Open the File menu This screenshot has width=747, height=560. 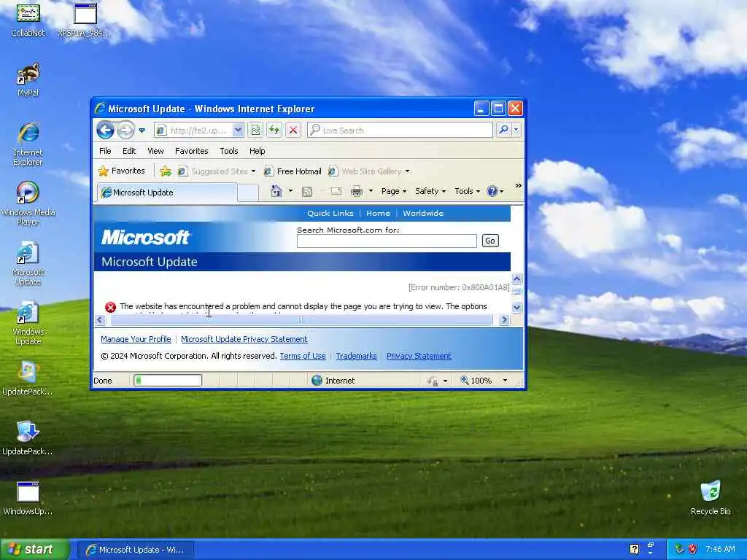point(105,151)
